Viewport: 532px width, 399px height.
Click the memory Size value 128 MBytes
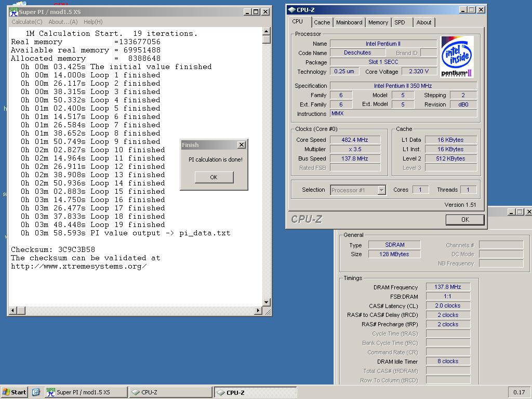[x=395, y=254]
